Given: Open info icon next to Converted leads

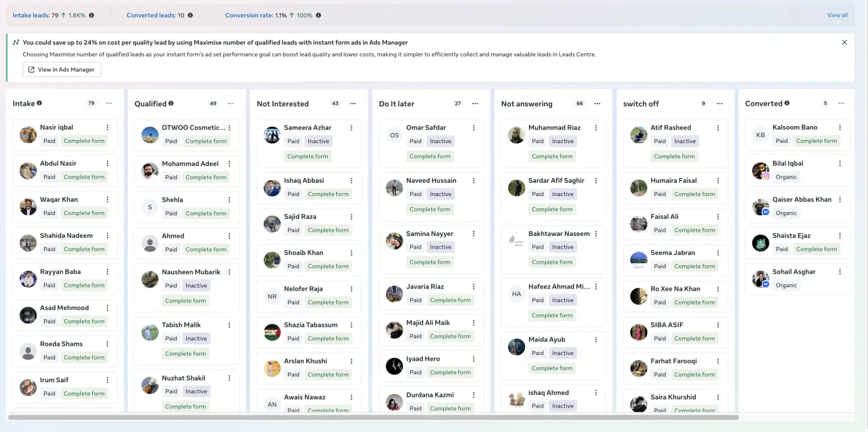Looking at the screenshot, I should [x=190, y=16].
